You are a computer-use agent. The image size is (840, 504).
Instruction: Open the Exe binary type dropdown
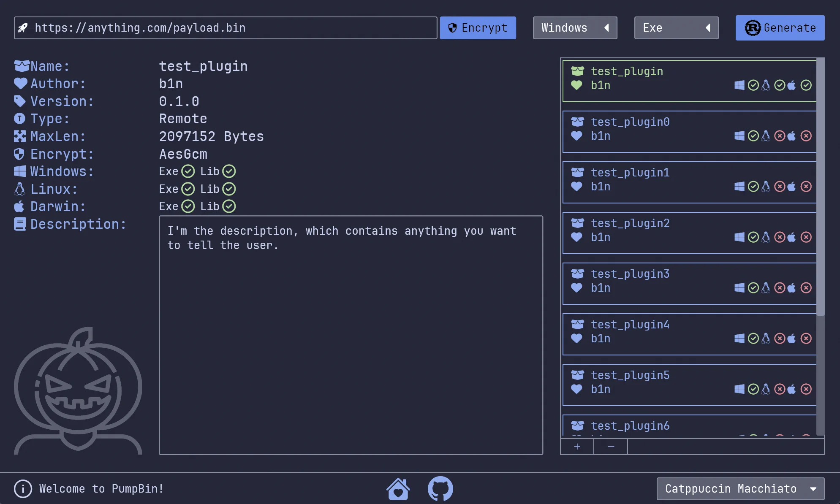(677, 28)
